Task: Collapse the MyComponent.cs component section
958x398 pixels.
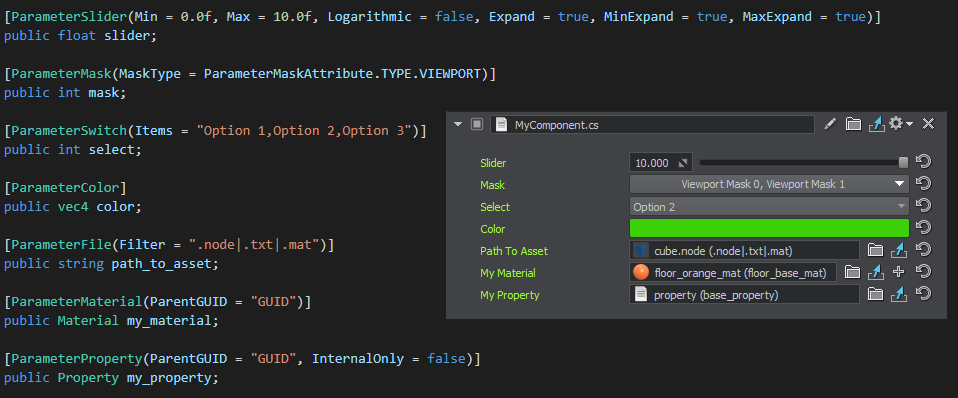Action: pyautogui.click(x=458, y=125)
